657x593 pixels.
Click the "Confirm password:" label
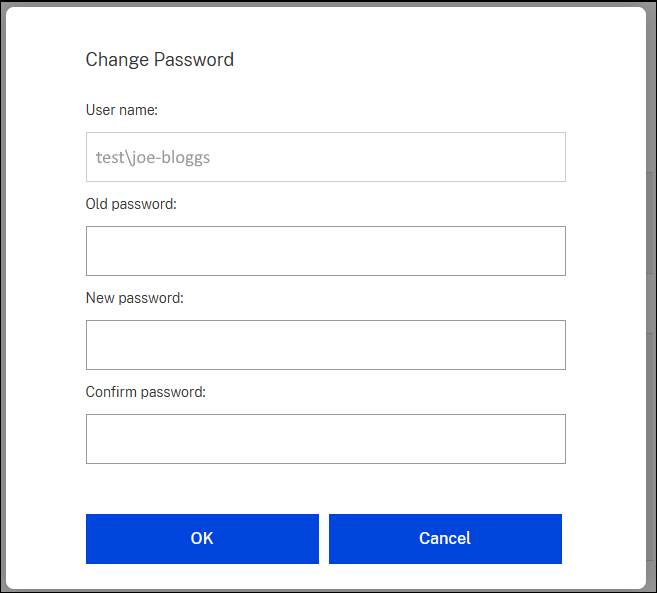pos(146,392)
